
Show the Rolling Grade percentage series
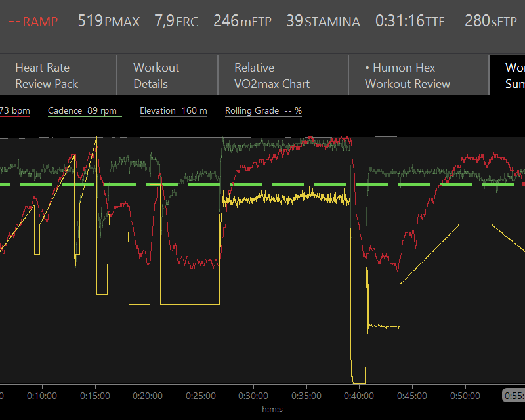click(262, 110)
